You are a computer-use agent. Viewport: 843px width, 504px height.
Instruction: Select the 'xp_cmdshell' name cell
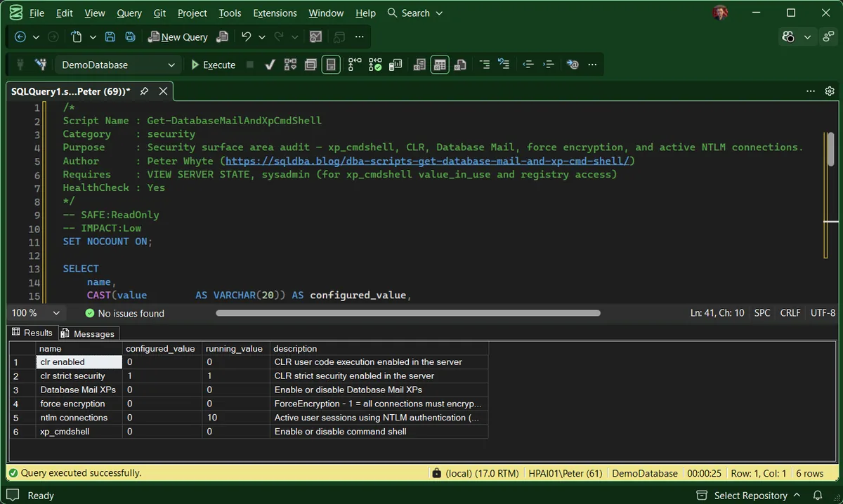click(x=79, y=431)
